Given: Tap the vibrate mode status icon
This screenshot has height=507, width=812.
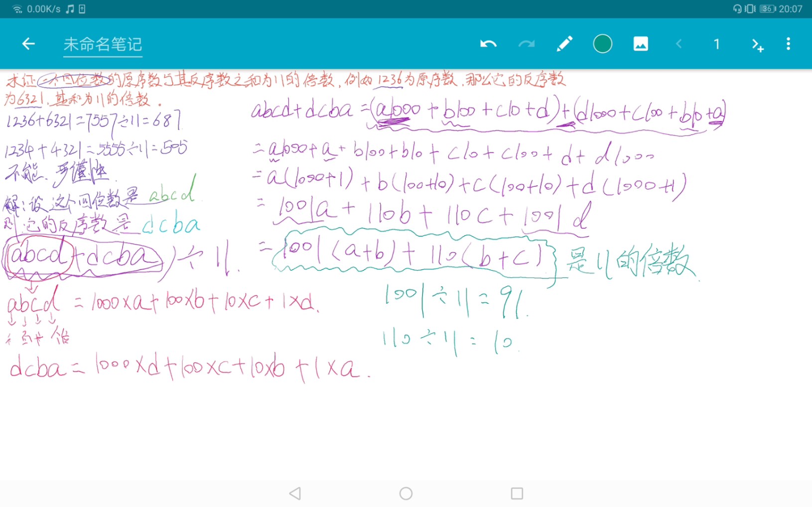Looking at the screenshot, I should click(x=750, y=9).
